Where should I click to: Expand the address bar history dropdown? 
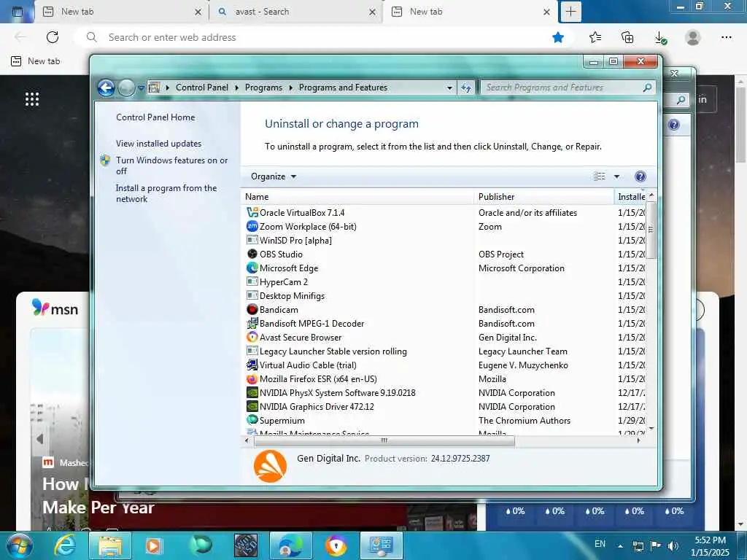(449, 87)
